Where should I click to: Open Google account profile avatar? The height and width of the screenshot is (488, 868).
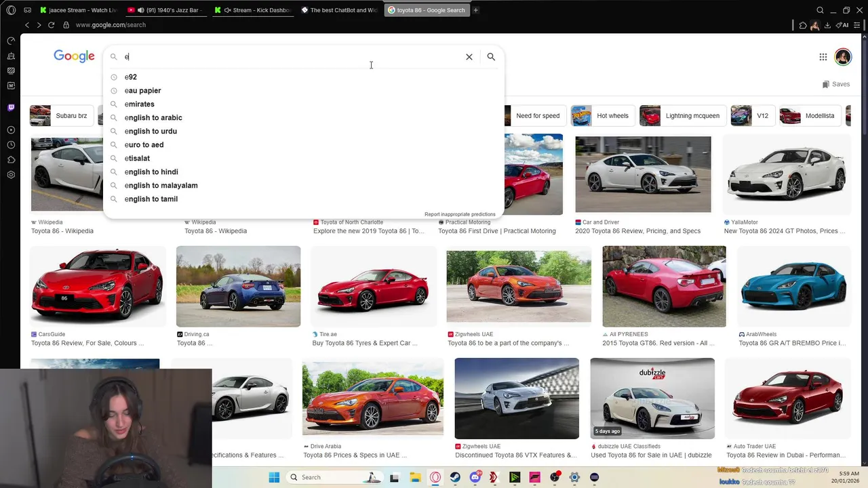click(x=843, y=57)
